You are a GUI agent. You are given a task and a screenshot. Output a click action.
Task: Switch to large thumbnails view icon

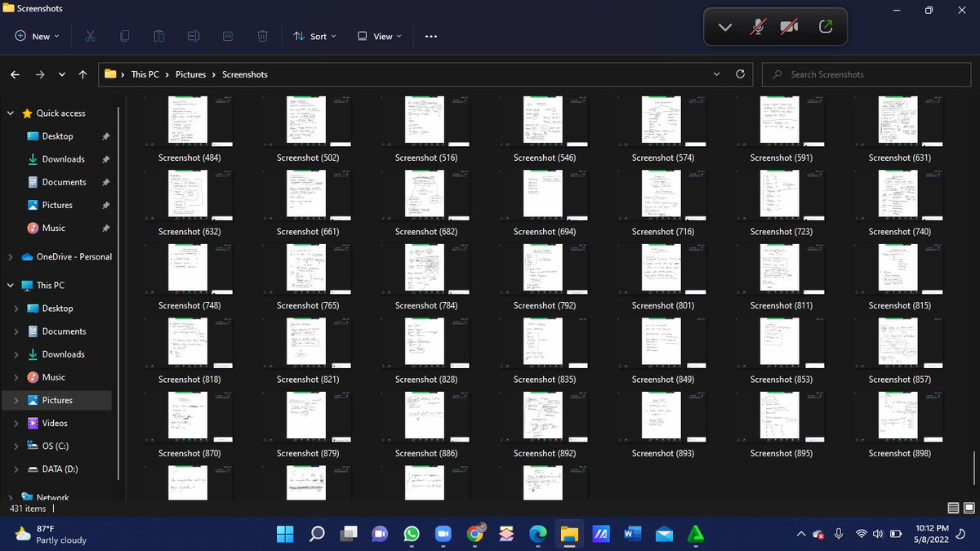pos(969,508)
